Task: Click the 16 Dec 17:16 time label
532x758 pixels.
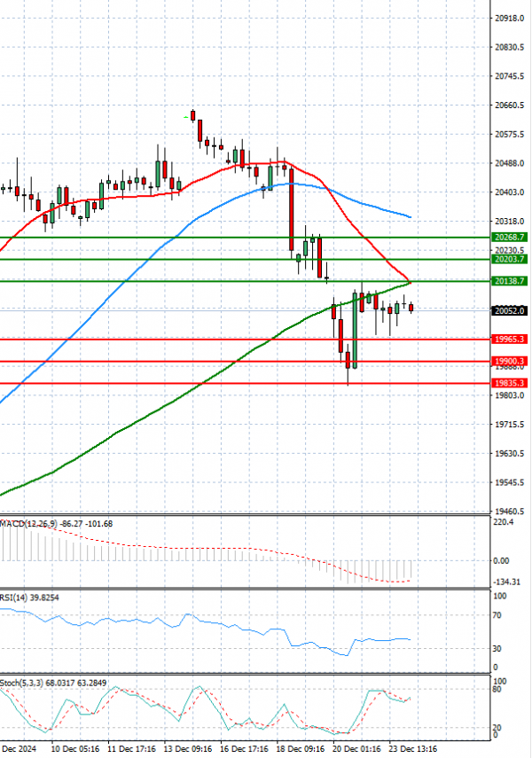Action: click(x=244, y=749)
